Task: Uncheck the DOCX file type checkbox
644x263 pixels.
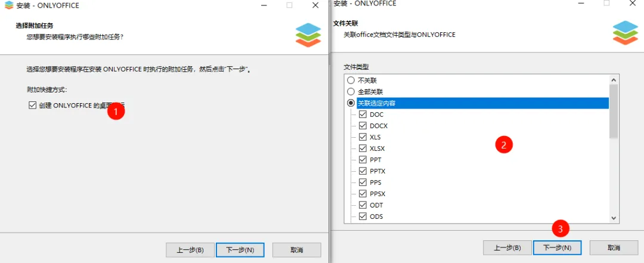Action: pos(363,126)
